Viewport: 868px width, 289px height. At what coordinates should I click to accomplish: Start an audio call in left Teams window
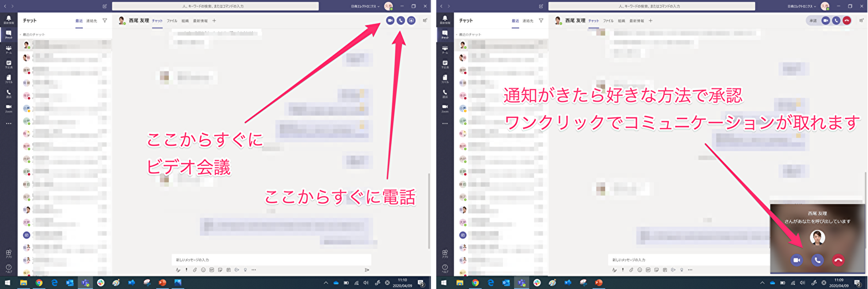tap(400, 20)
